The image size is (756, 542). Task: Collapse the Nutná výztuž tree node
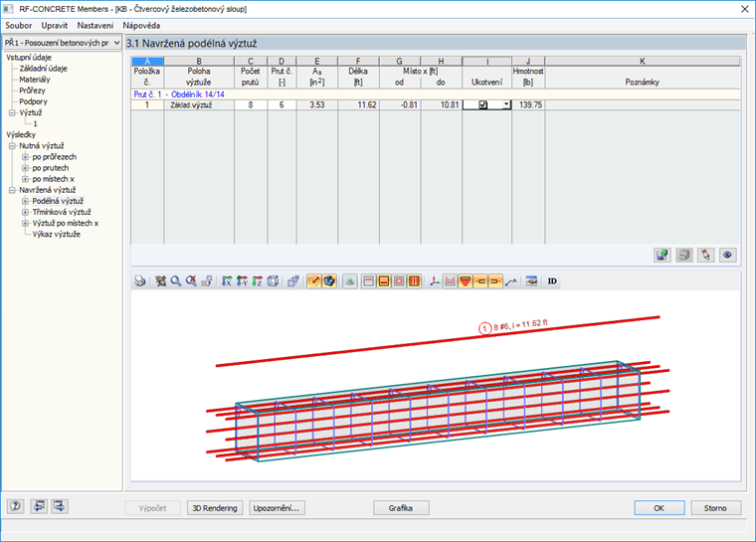click(12, 145)
